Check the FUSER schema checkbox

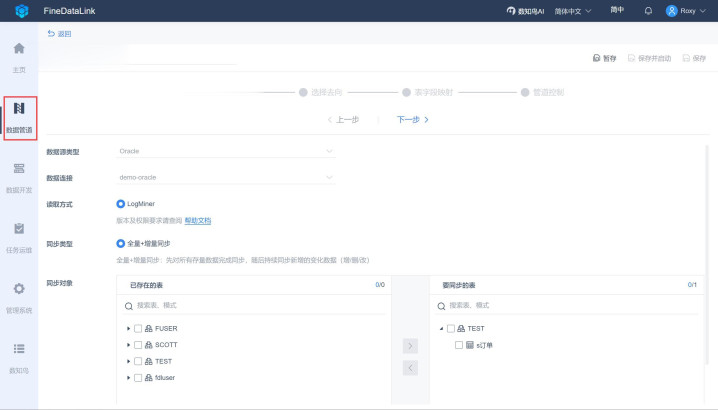tap(138, 328)
